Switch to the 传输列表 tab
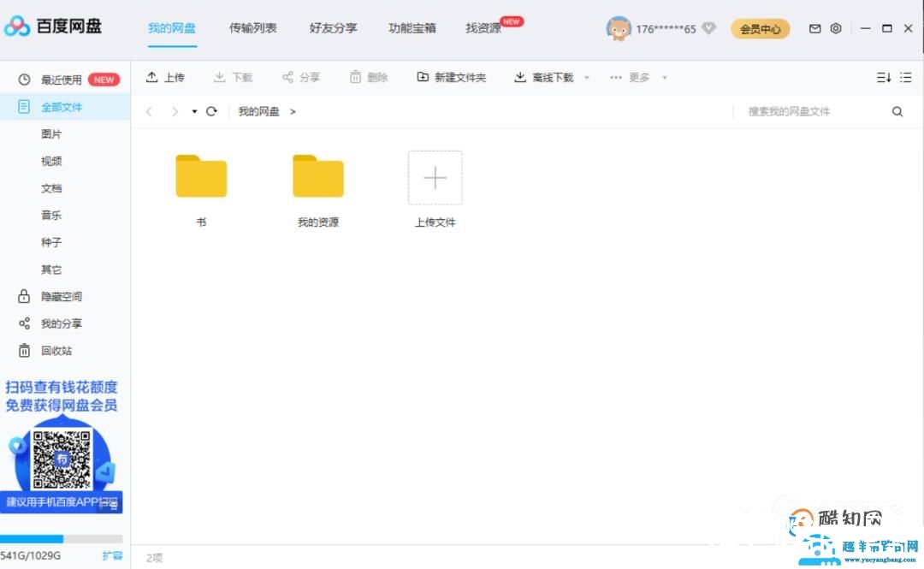This screenshot has width=924, height=569. click(252, 27)
